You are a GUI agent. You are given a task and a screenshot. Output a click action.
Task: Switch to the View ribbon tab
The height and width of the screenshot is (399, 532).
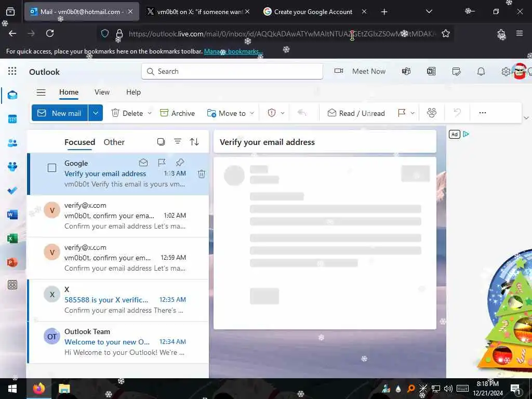pos(102,92)
